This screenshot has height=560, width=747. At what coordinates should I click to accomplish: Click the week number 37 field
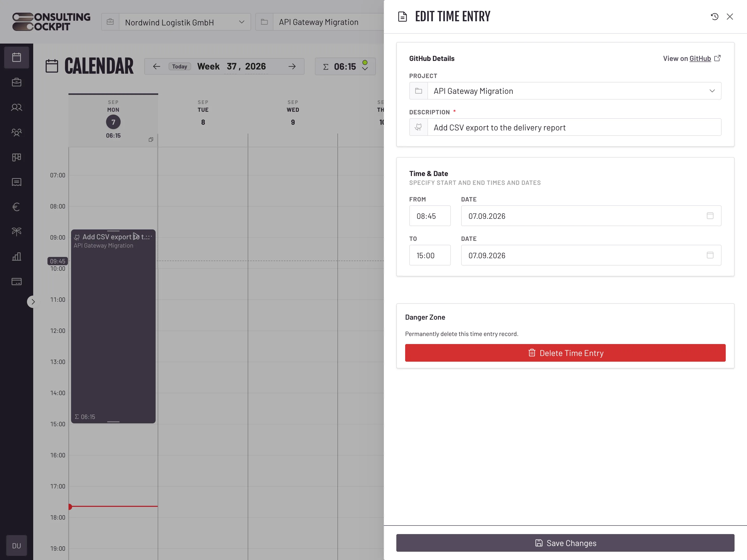(x=231, y=66)
